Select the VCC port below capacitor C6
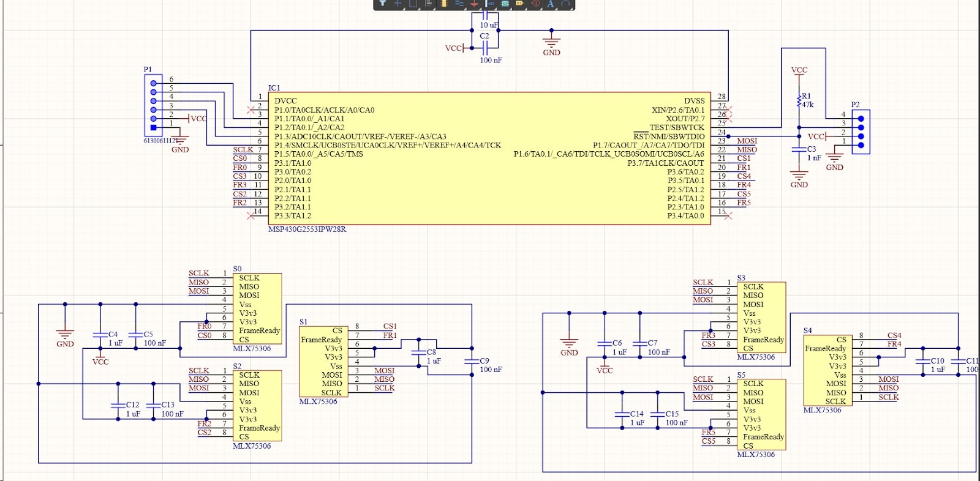 point(605,367)
